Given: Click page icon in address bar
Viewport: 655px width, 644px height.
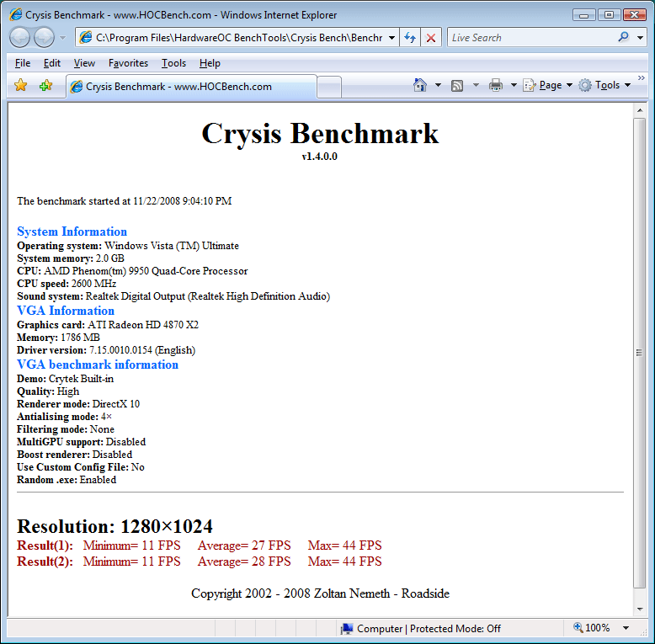Looking at the screenshot, I should click(85, 38).
